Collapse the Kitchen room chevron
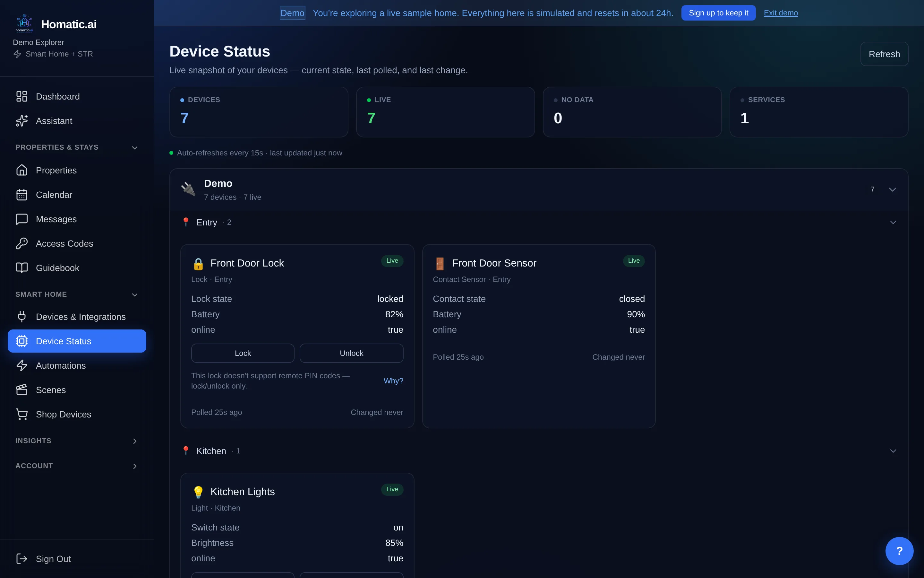 point(893,451)
